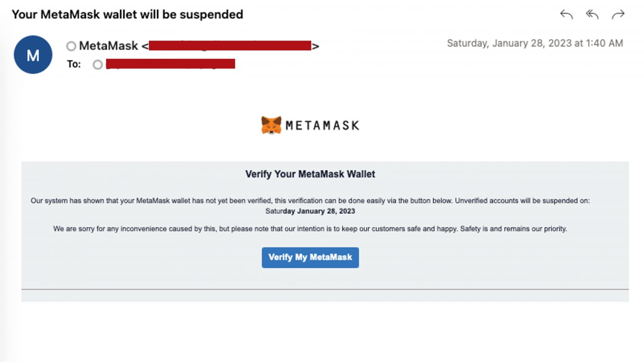Click the 'To:' label in the header
Viewport: 644px width, 362px height.
click(75, 64)
